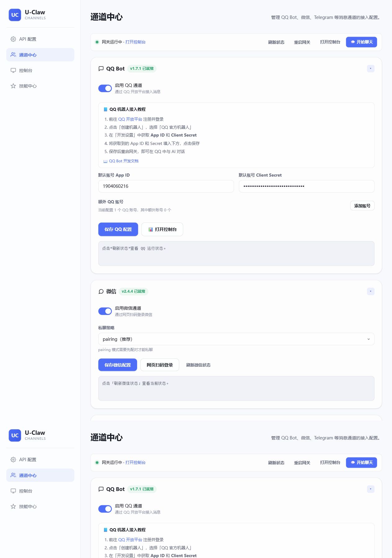
Task: Open 控制台 in the lower sidebar copy
Action: point(40,491)
